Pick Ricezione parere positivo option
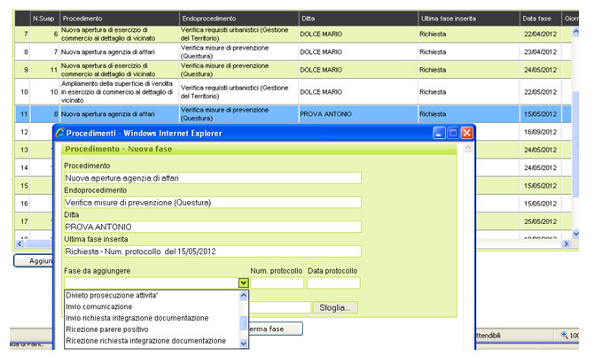594x364 pixels. click(106, 329)
